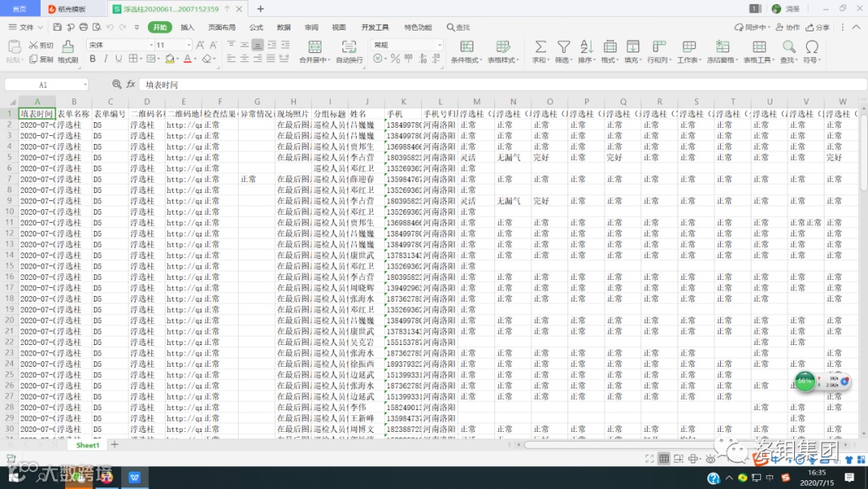Click the Copy (复制) button

(42, 60)
